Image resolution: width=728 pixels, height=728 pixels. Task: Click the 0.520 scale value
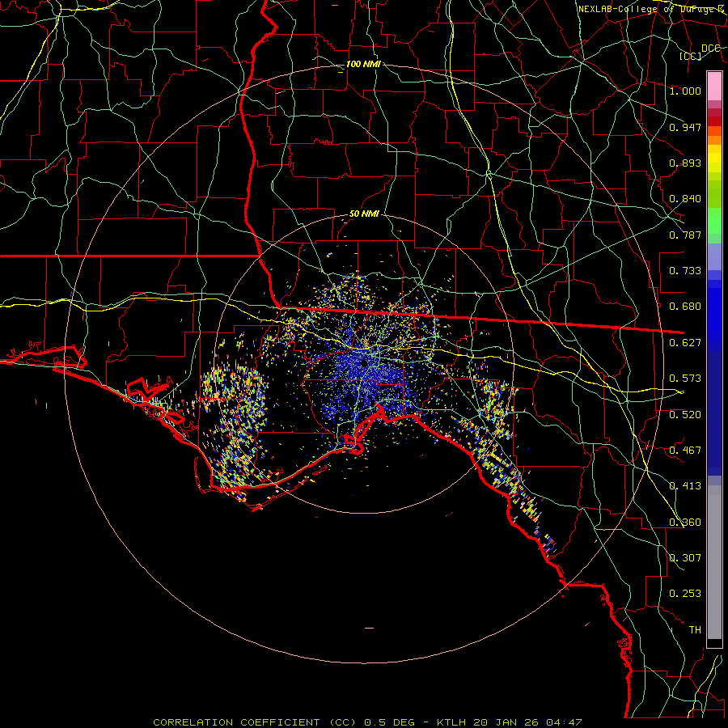coord(685,414)
